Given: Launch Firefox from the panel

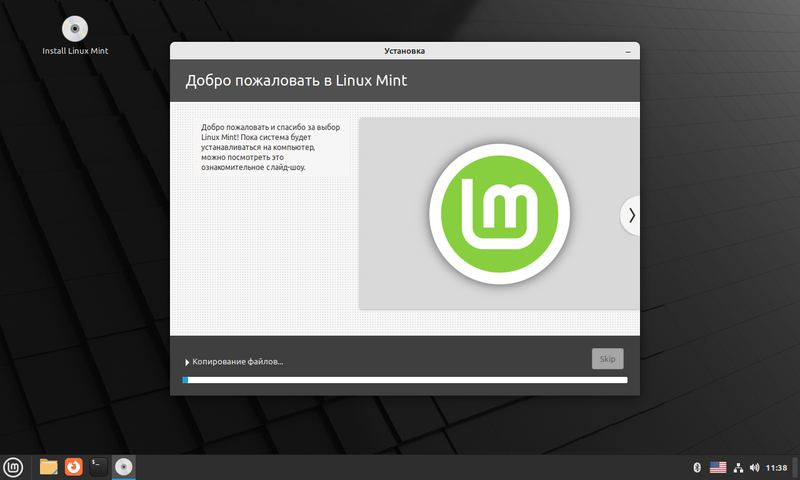Looking at the screenshot, I should tap(73, 467).
